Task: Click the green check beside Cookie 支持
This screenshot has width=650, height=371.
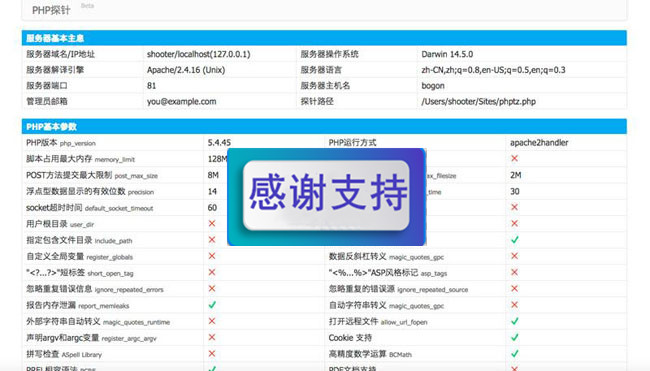Action: click(x=514, y=337)
